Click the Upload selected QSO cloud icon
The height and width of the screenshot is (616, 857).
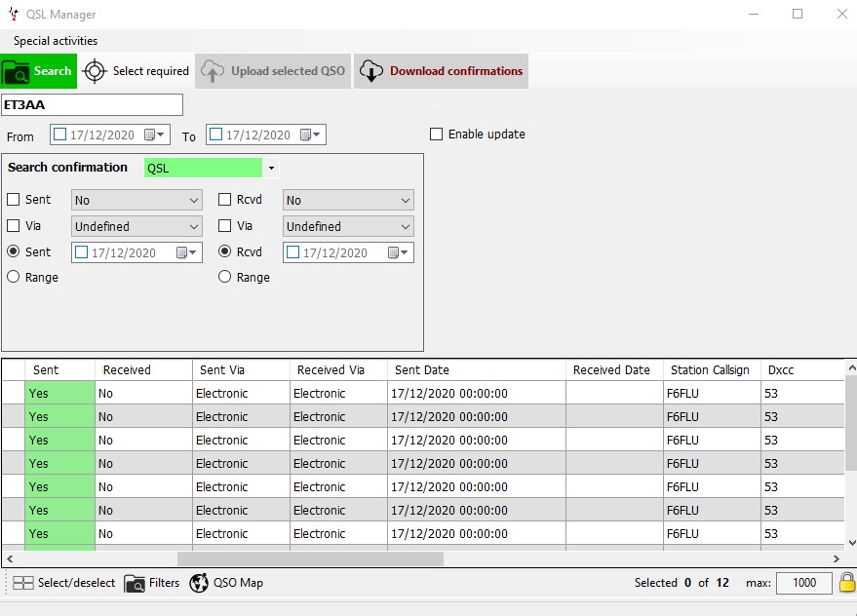pos(213,71)
